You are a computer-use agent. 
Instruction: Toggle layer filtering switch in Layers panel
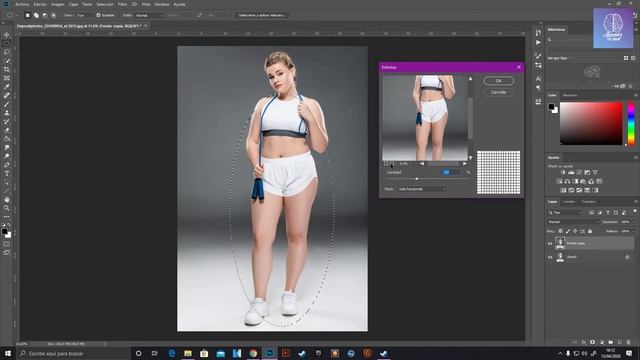click(x=635, y=211)
